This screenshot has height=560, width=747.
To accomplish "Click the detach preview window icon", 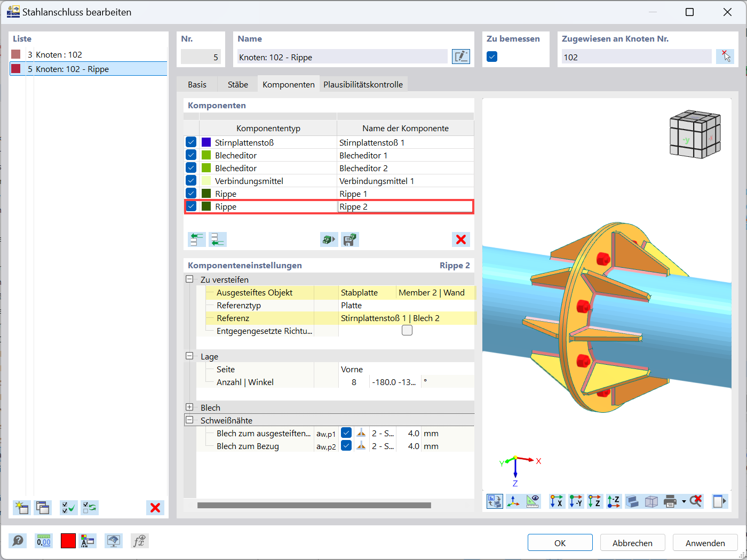I will [x=720, y=501].
